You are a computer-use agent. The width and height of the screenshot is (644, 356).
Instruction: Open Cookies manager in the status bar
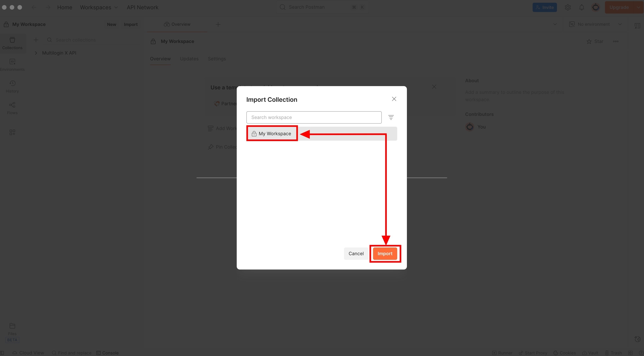pyautogui.click(x=565, y=353)
